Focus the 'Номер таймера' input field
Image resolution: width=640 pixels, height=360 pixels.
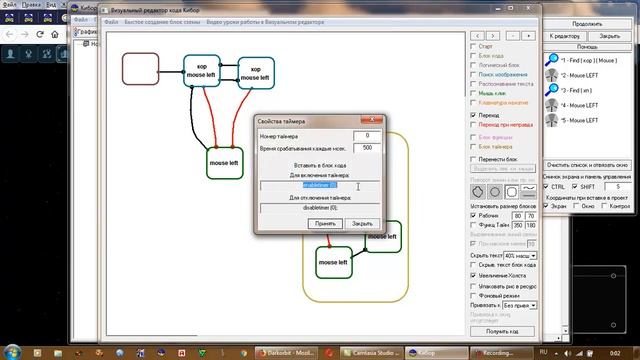click(x=367, y=136)
